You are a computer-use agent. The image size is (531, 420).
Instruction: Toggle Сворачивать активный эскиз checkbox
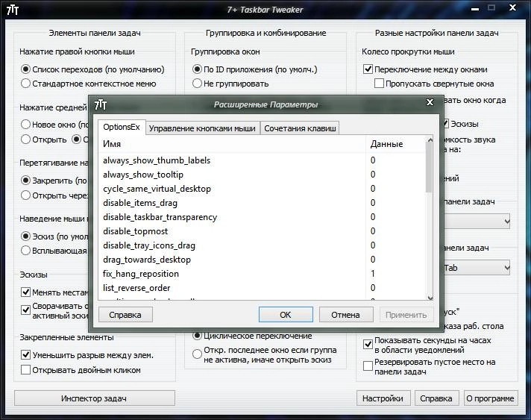[x=26, y=310]
